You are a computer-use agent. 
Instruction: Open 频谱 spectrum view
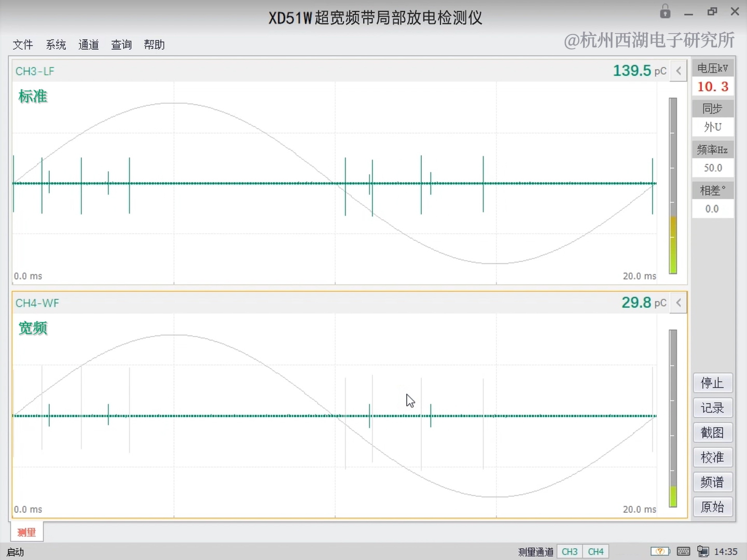click(x=712, y=482)
